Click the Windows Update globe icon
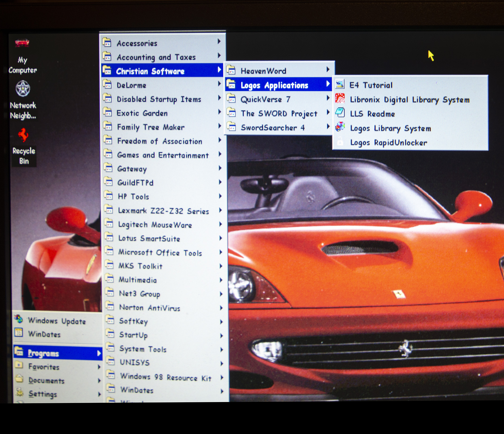This screenshot has height=434, width=504. coord(19,319)
